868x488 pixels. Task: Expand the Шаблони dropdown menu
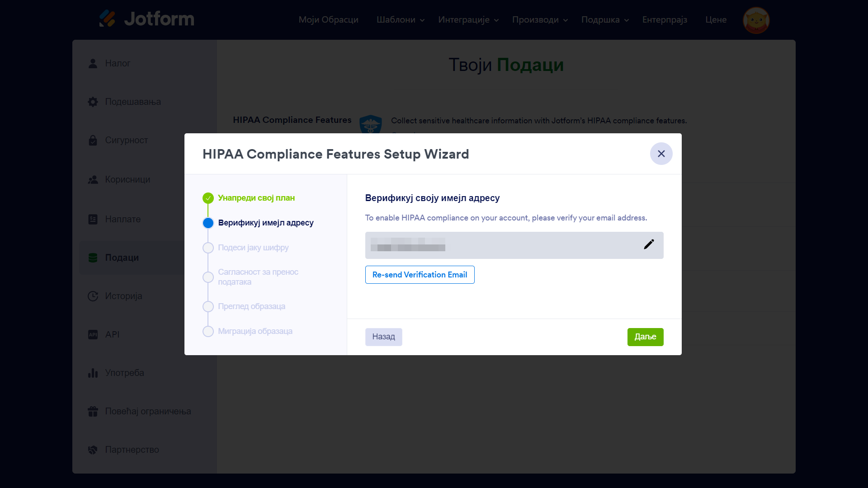coord(400,20)
